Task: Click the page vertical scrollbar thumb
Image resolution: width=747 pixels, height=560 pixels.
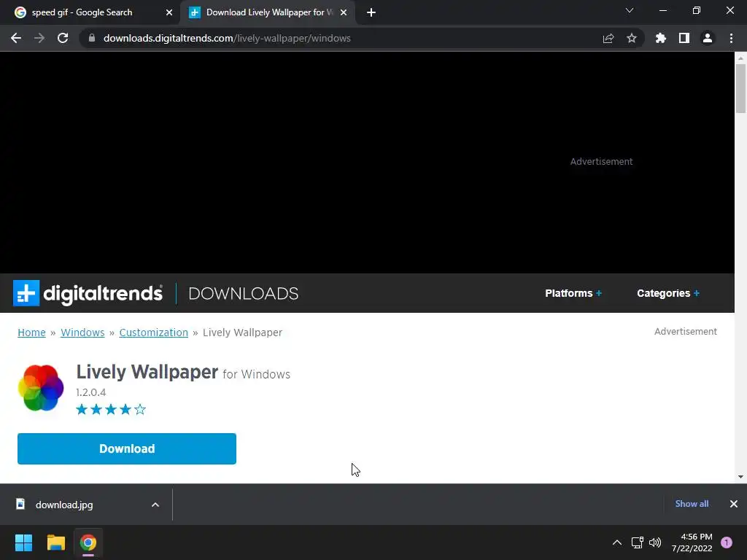Action: (740, 88)
